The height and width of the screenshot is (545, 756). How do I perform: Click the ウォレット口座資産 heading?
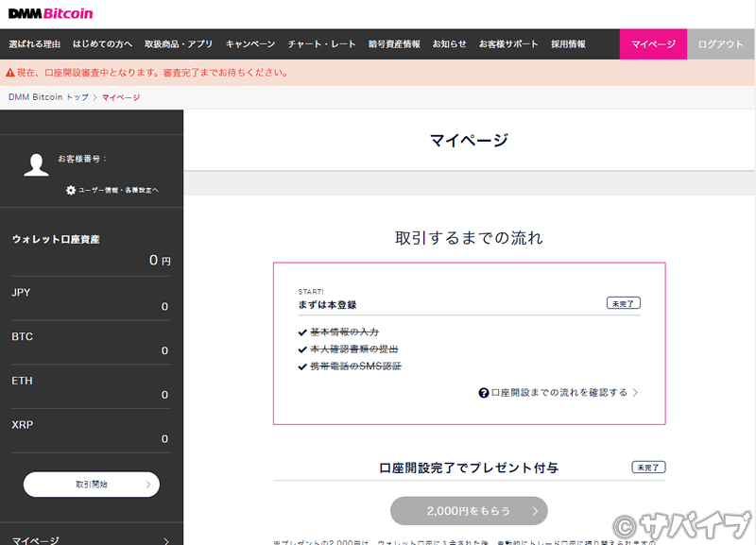coord(56,240)
